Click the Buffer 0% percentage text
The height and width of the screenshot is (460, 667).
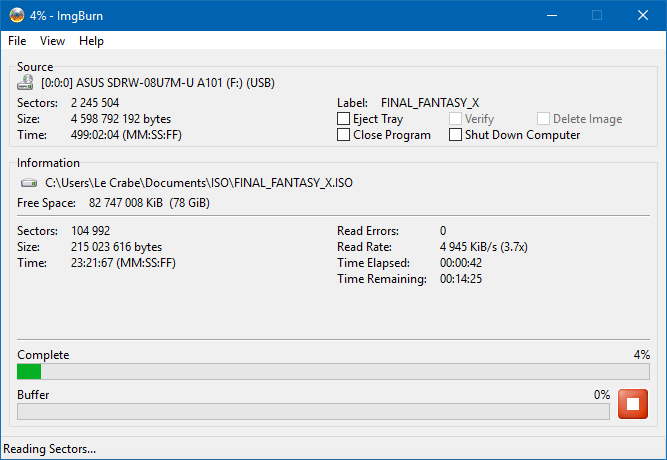[x=602, y=395]
